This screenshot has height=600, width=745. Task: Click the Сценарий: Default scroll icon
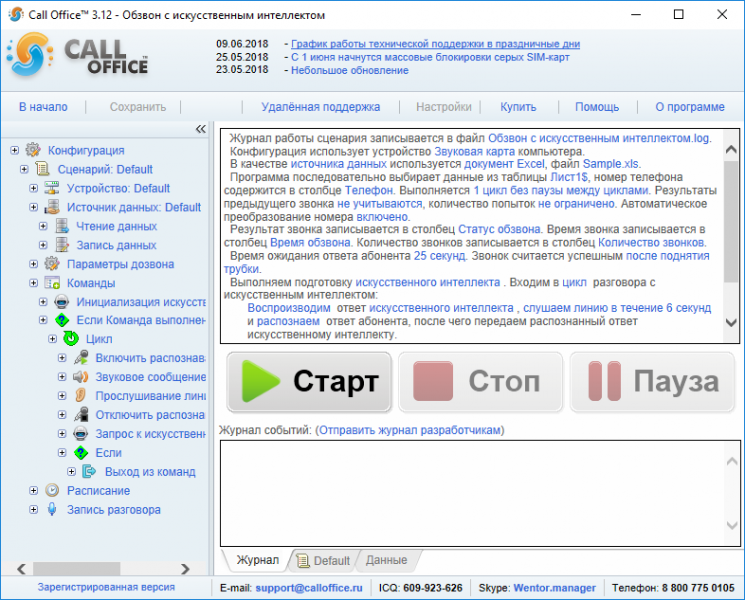[x=42, y=169]
